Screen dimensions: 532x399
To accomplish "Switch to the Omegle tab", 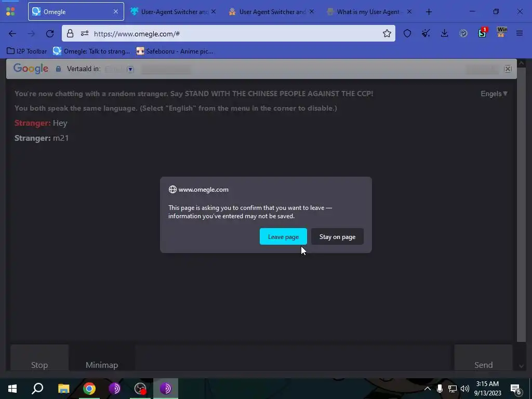I will (76, 11).
